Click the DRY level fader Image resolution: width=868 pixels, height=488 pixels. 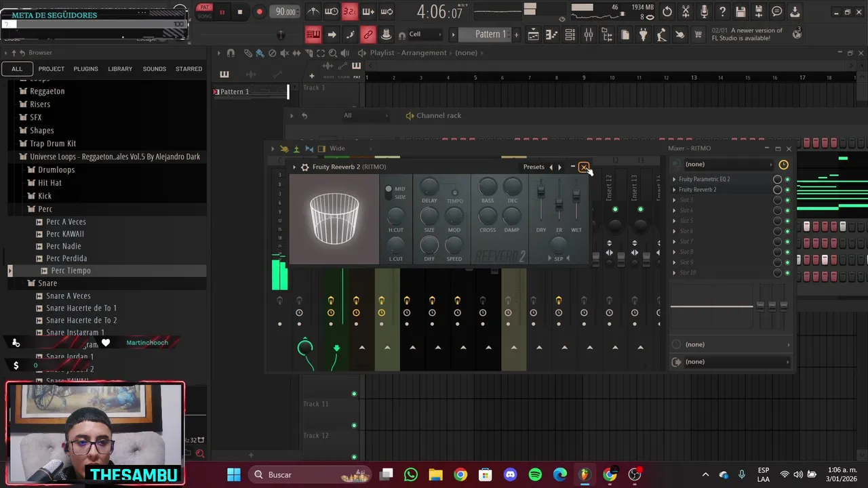(x=540, y=192)
